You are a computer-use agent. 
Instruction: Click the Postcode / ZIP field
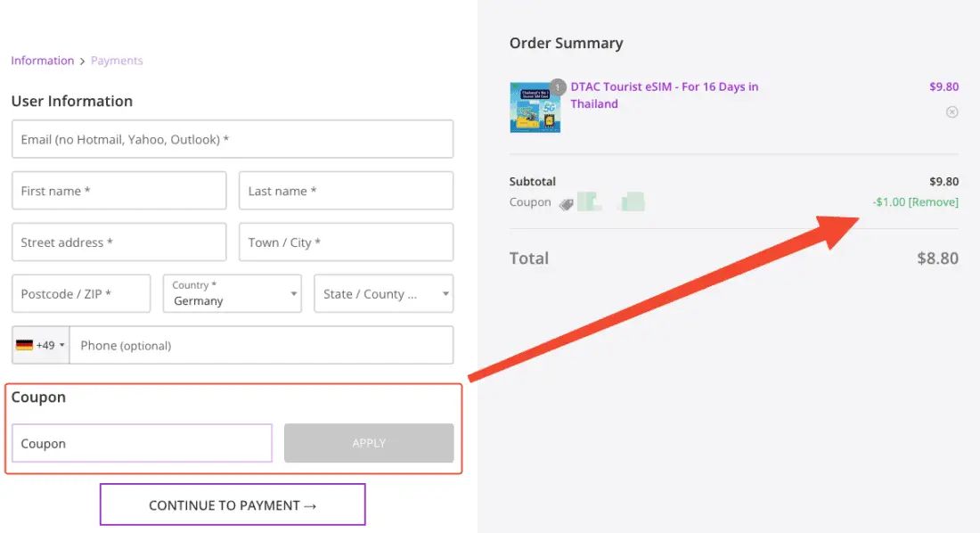81,293
